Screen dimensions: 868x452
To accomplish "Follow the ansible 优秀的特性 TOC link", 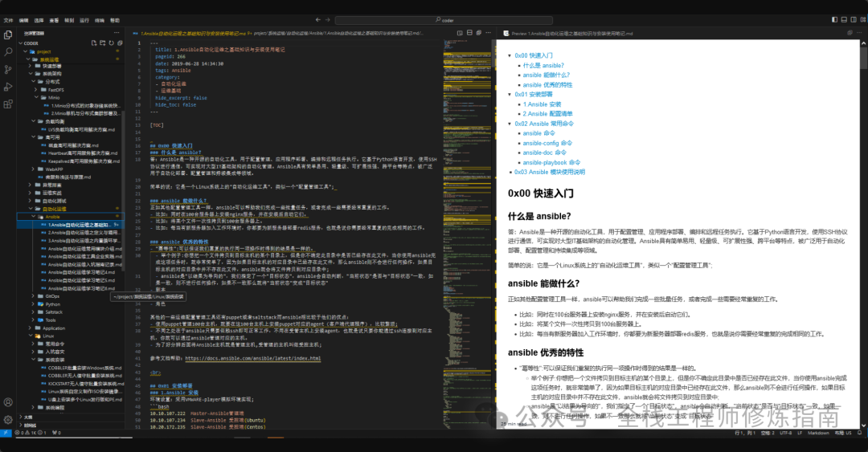I will coord(547,84).
